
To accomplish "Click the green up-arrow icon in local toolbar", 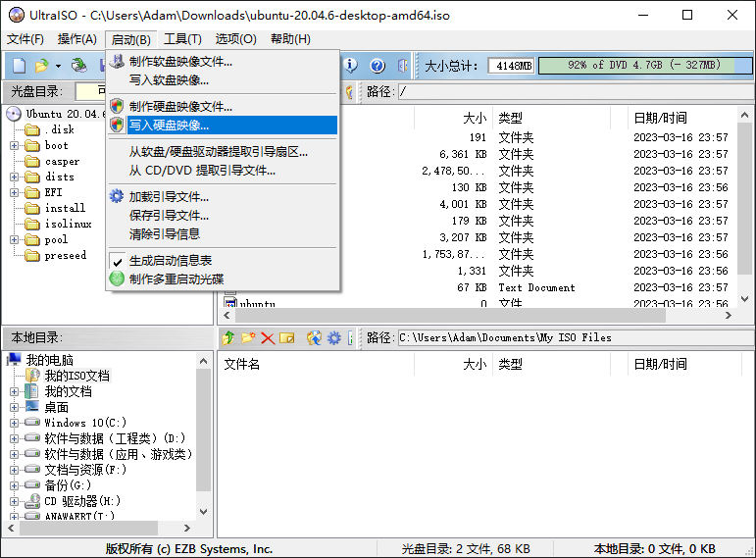I will 228,338.
